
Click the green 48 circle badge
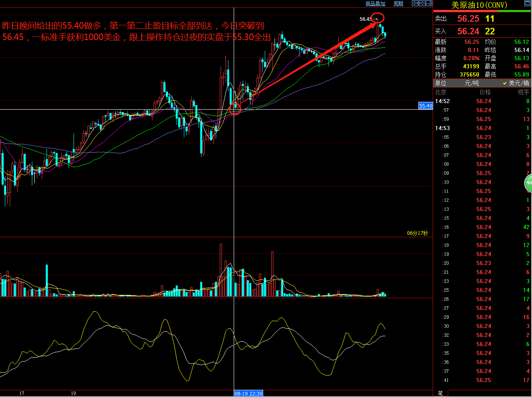pos(528,183)
